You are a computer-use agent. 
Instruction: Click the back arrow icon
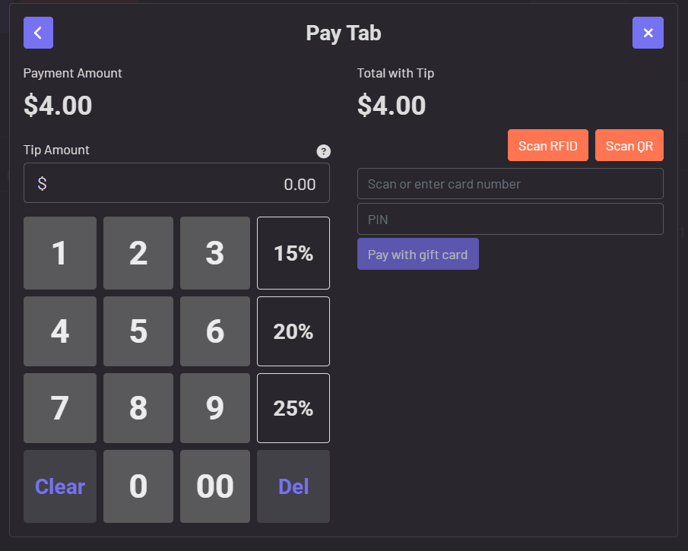coord(38,33)
